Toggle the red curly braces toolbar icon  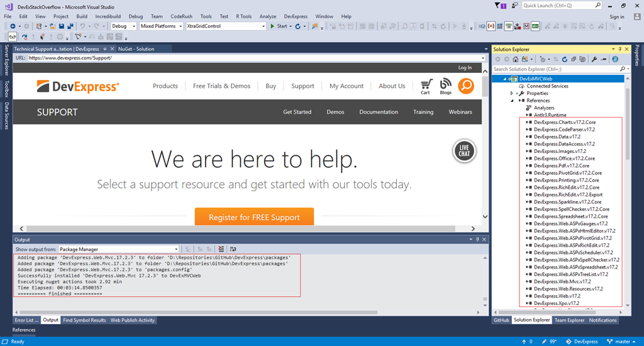491,26
